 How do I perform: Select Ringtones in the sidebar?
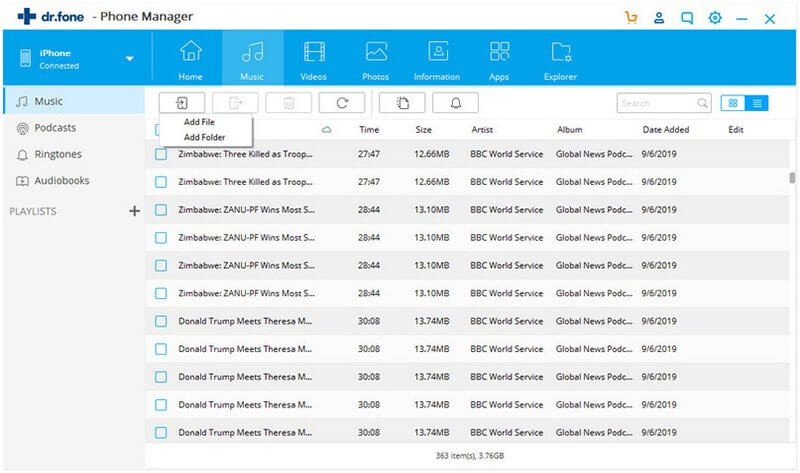[74, 154]
